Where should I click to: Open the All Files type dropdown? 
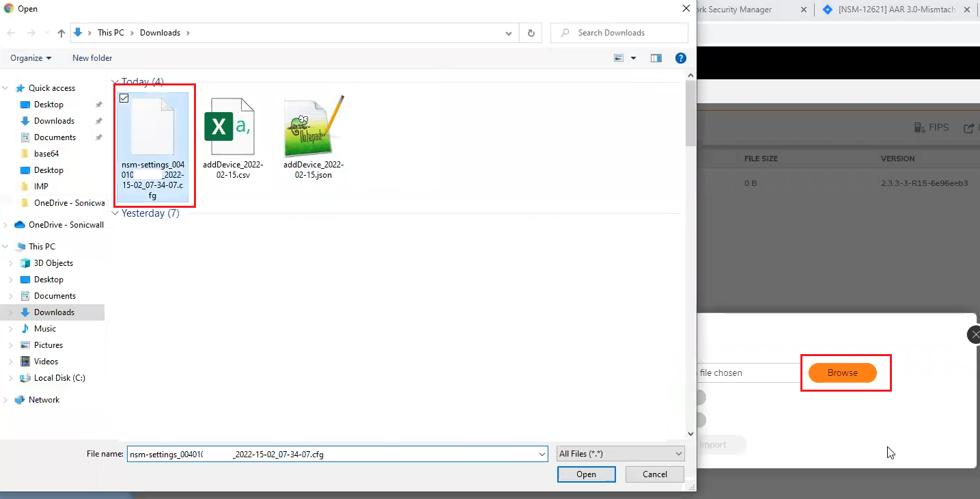coord(621,454)
